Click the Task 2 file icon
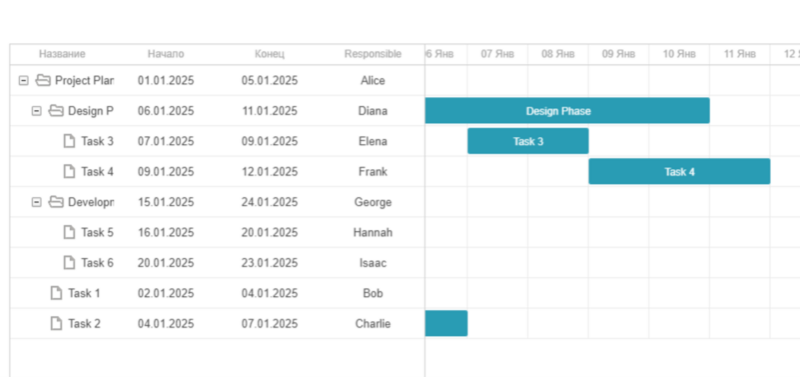The image size is (800, 377). (x=56, y=323)
